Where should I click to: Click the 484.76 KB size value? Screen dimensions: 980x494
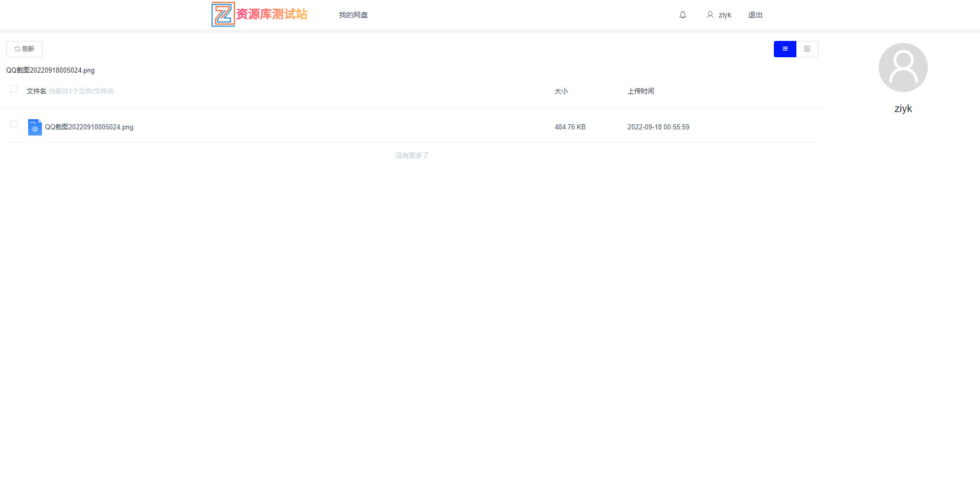coord(570,127)
